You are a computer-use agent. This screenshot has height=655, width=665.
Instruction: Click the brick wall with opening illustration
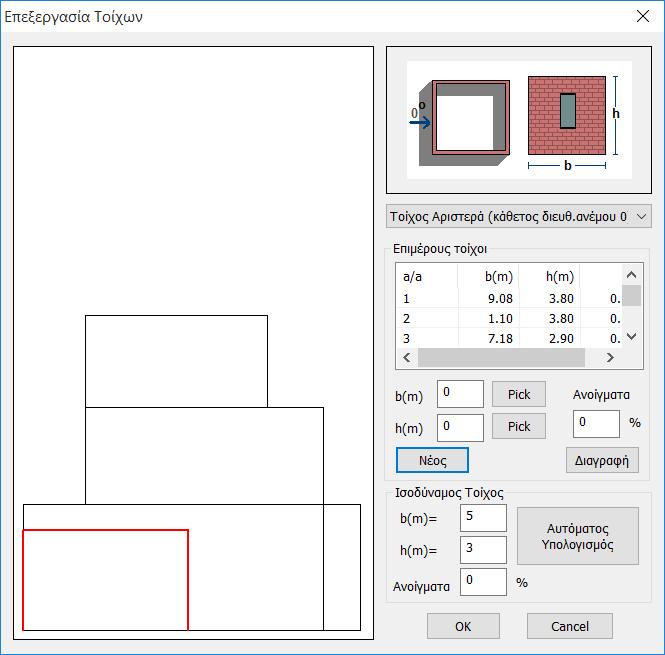click(x=567, y=115)
